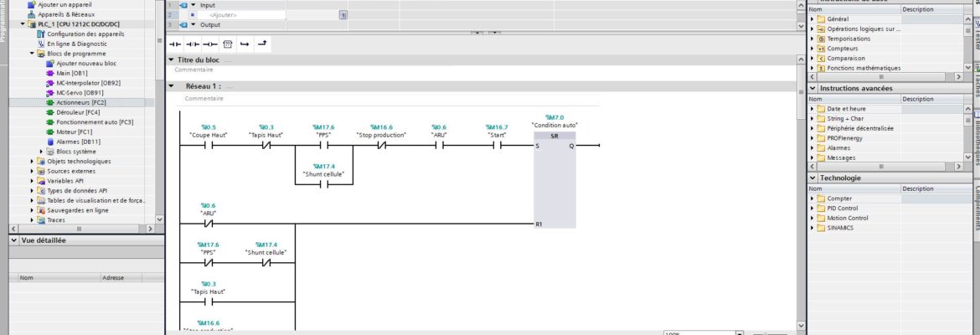Viewport: 980px width, 335px height.
Task: Insert a normally closed contact from the toolbar
Action: 192,44
